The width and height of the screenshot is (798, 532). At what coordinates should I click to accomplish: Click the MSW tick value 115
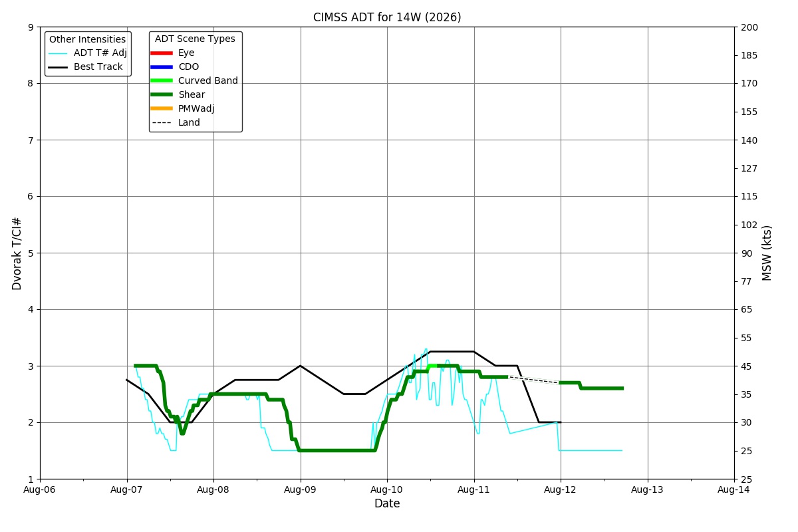point(749,197)
